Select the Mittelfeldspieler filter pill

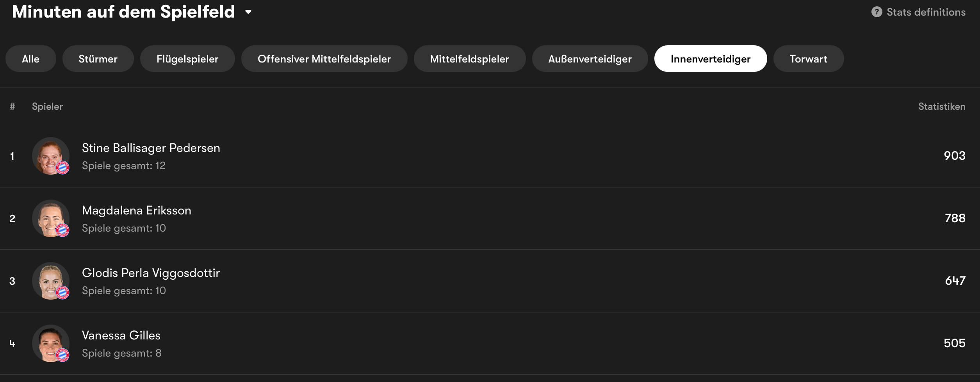(x=469, y=59)
